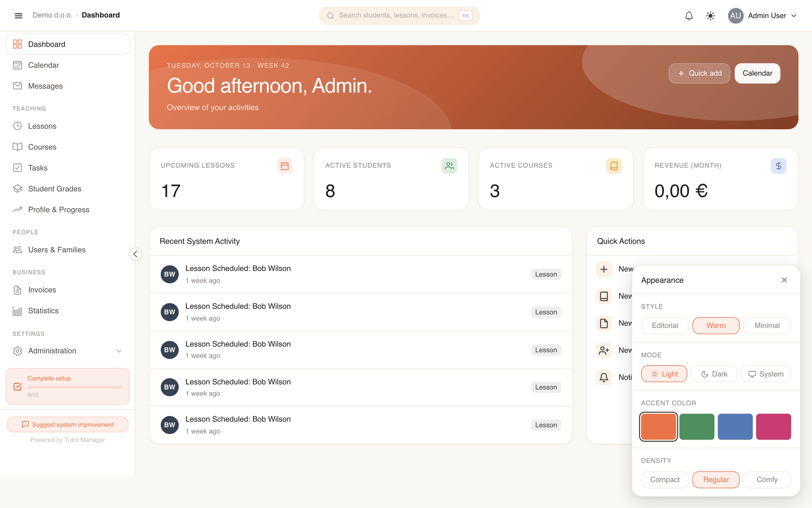This screenshot has height=508, width=812.
Task: Select the Editorial style option
Action: (x=665, y=326)
